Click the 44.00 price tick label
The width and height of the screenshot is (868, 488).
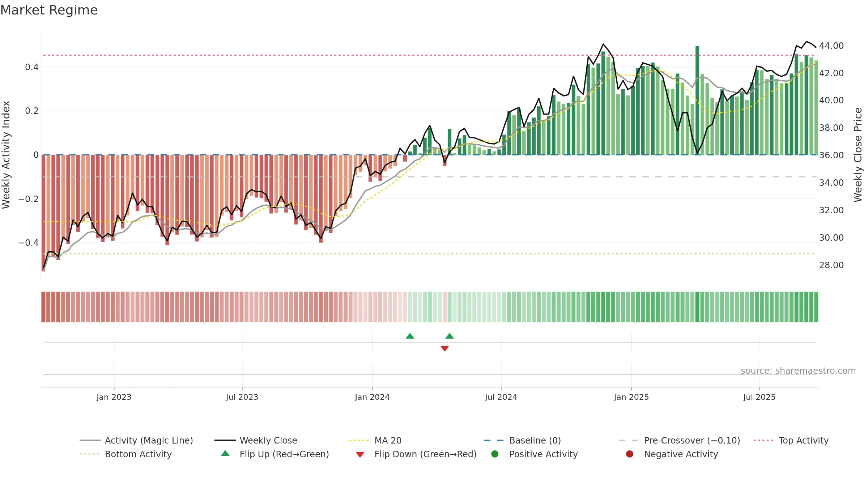[x=831, y=46]
